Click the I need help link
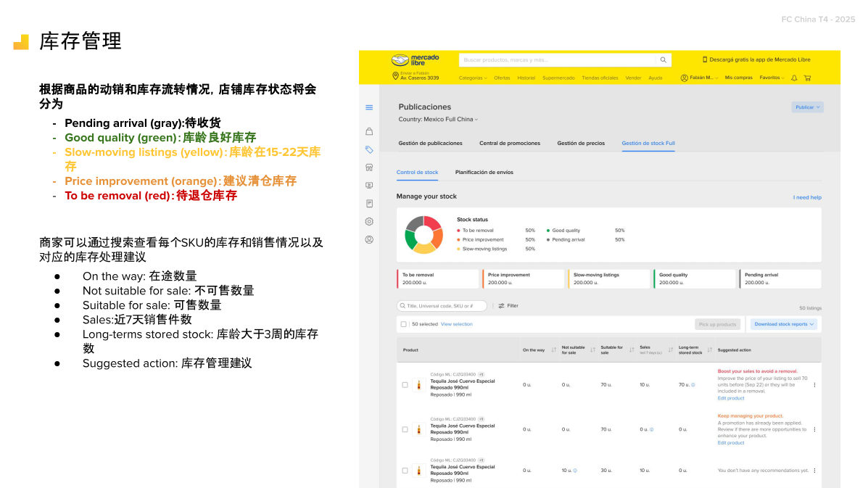 coord(807,197)
